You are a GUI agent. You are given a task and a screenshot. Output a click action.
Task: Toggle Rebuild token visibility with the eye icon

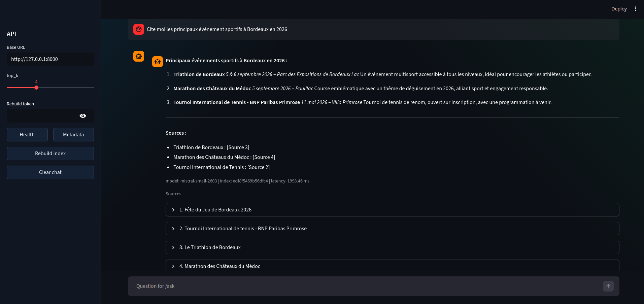coord(83,116)
